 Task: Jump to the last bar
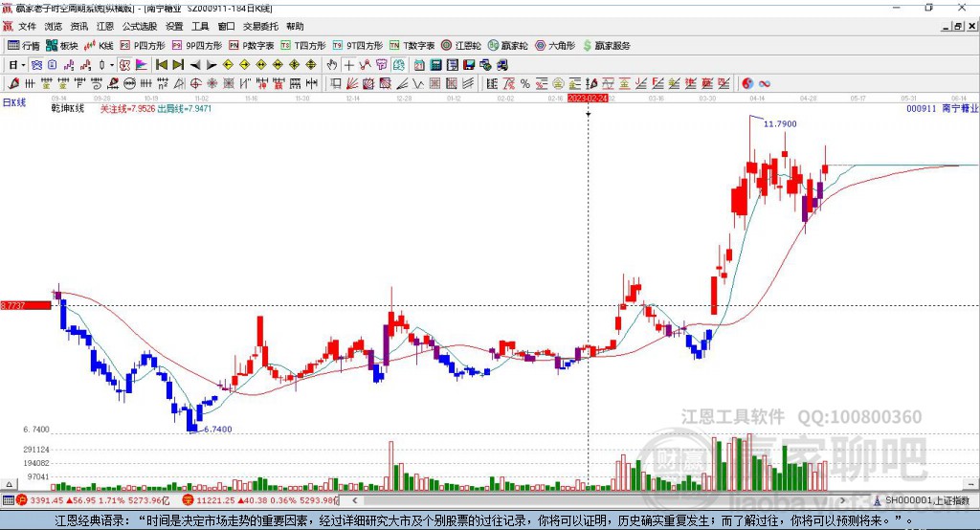(178, 65)
